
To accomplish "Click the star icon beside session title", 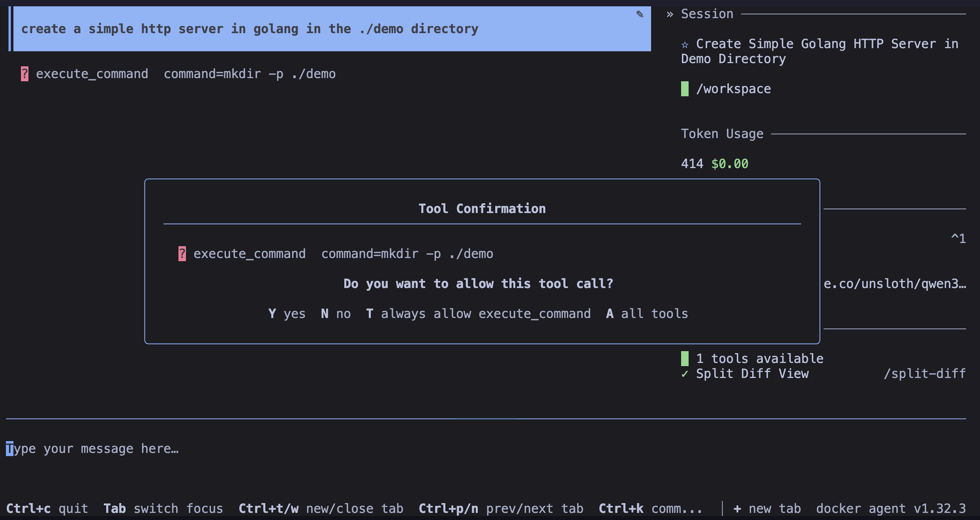I will coord(685,45).
